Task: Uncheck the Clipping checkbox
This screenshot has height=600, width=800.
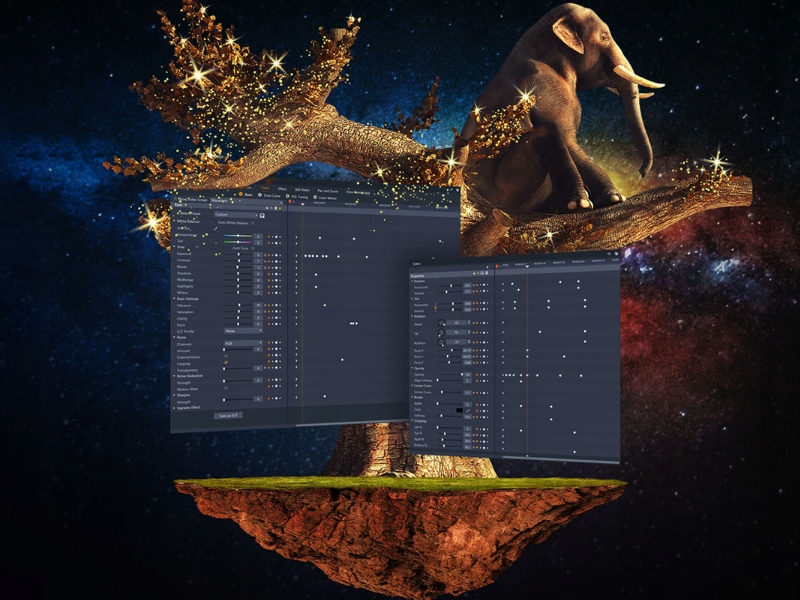Action: click(226, 362)
